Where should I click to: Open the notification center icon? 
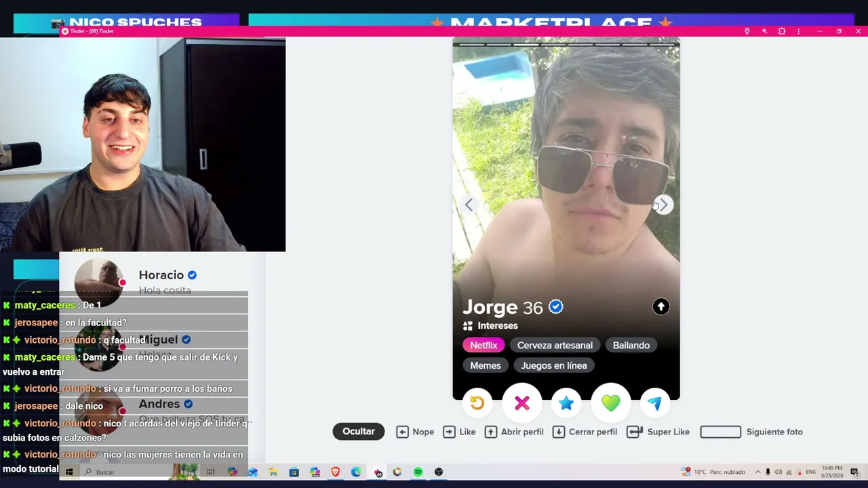point(854,472)
